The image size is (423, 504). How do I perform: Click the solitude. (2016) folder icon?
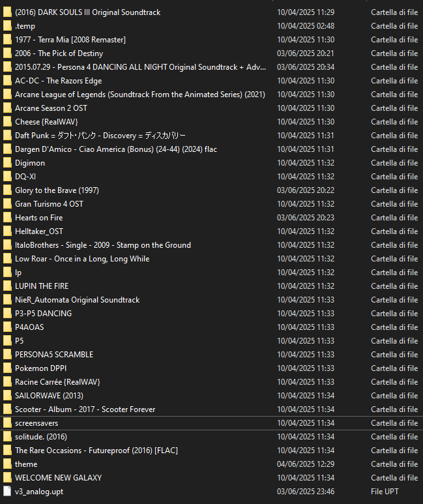tap(7, 437)
